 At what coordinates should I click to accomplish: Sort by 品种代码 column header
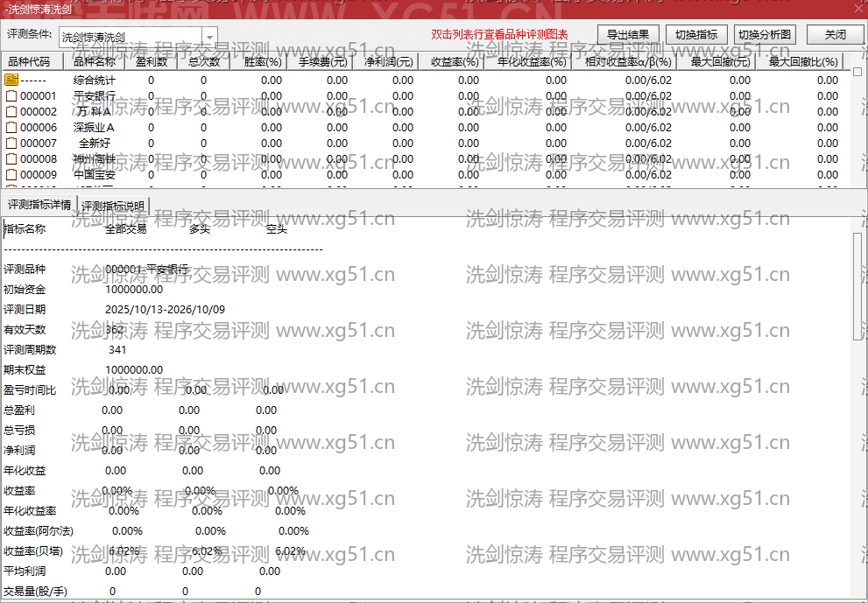[33, 61]
